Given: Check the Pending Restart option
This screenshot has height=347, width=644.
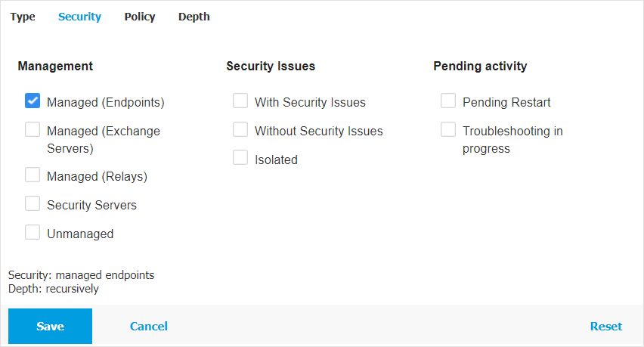Looking at the screenshot, I should coord(448,101).
